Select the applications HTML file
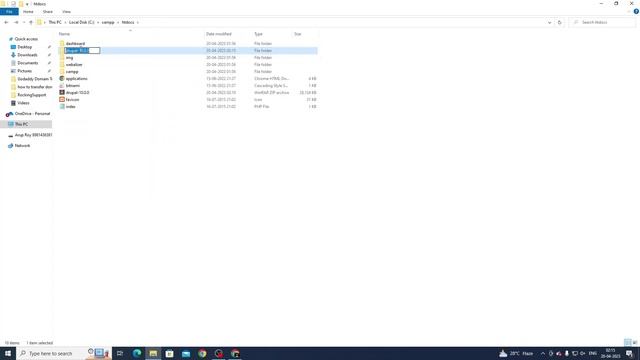Viewport: 640px width, 360px height. tap(76, 78)
